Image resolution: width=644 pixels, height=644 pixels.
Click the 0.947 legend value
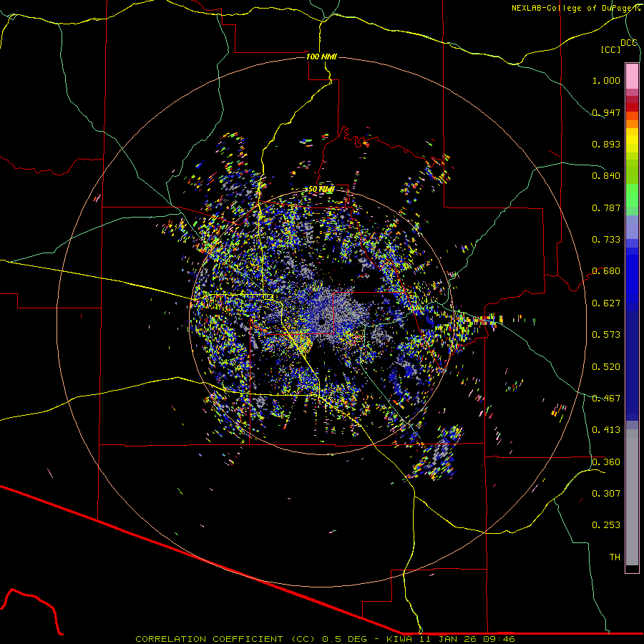click(606, 112)
